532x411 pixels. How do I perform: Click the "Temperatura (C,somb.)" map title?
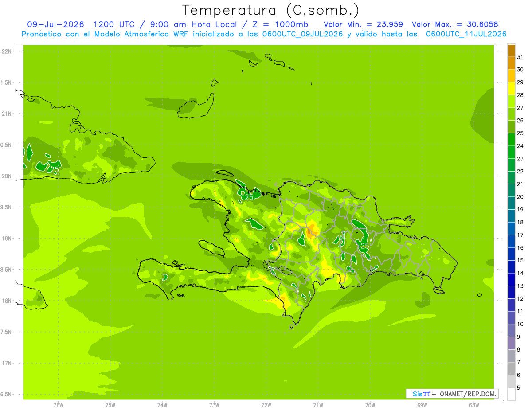pyautogui.click(x=271, y=10)
